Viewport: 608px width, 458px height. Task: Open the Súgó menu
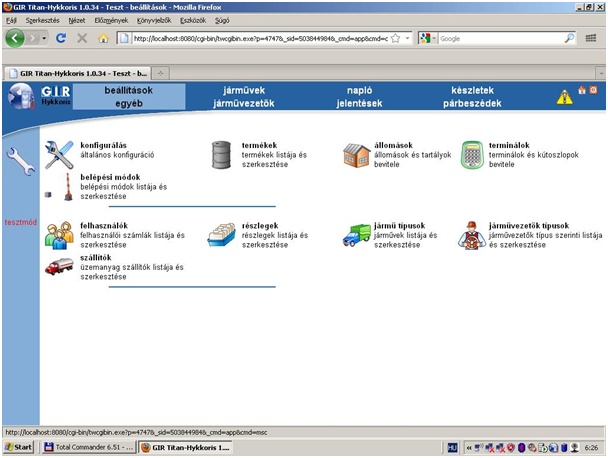(x=222, y=20)
